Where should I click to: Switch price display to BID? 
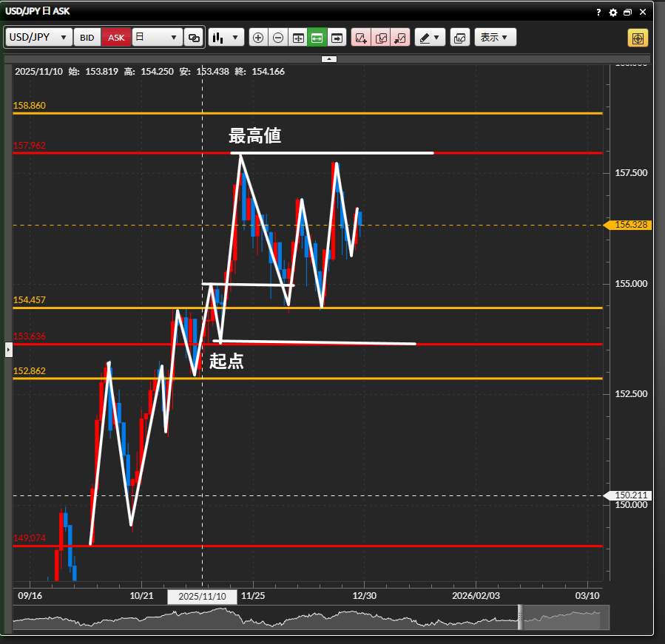click(87, 38)
